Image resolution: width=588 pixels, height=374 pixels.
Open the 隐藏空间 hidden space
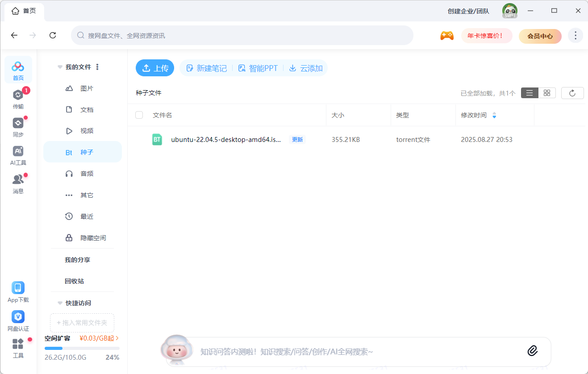pyautogui.click(x=83, y=238)
